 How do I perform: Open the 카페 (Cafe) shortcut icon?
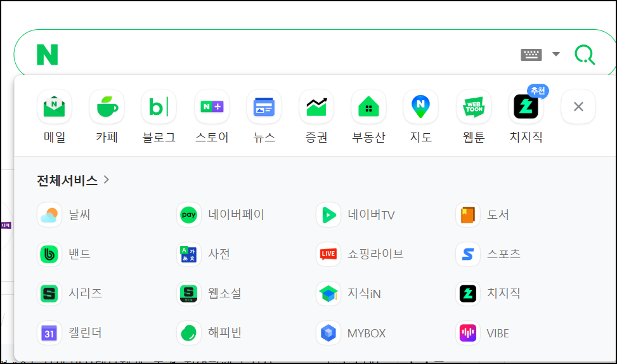[107, 107]
